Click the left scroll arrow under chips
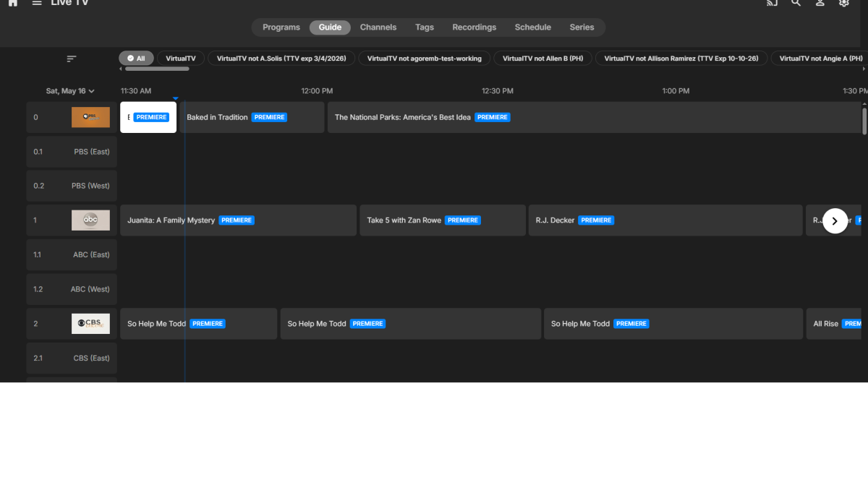 point(121,69)
